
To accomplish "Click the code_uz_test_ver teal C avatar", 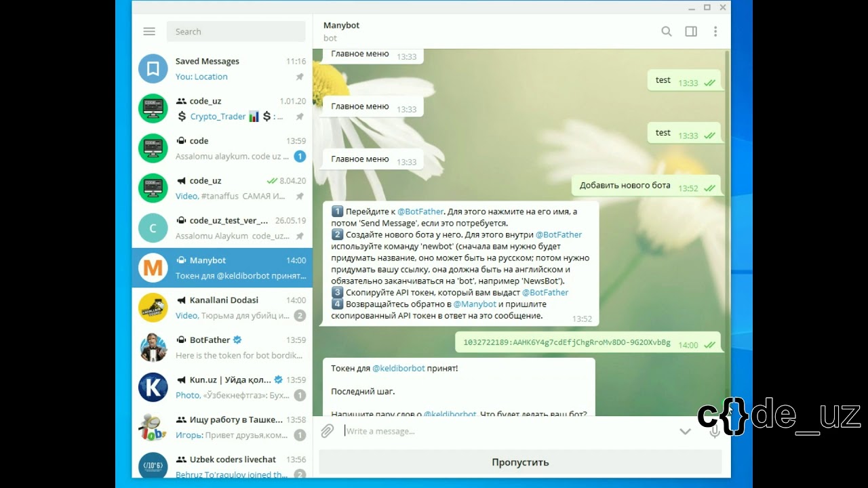I will [153, 228].
